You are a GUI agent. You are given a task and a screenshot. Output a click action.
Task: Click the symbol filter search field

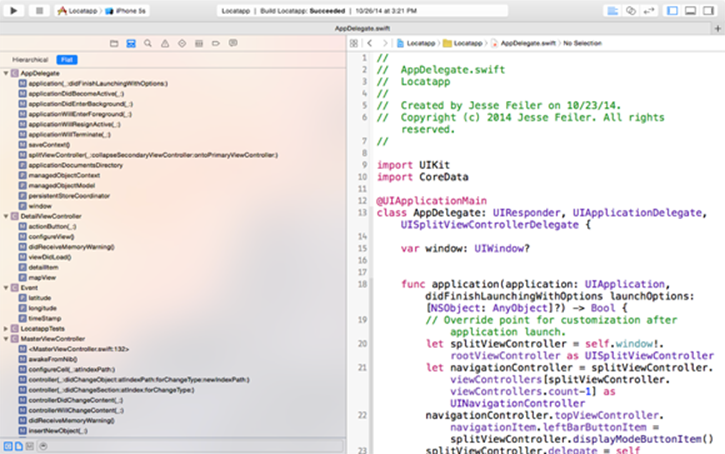pyautogui.click(x=191, y=446)
